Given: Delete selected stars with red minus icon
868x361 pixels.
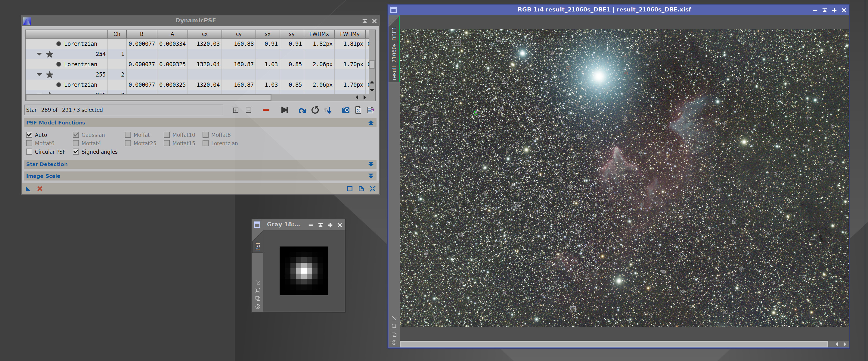Looking at the screenshot, I should [266, 110].
